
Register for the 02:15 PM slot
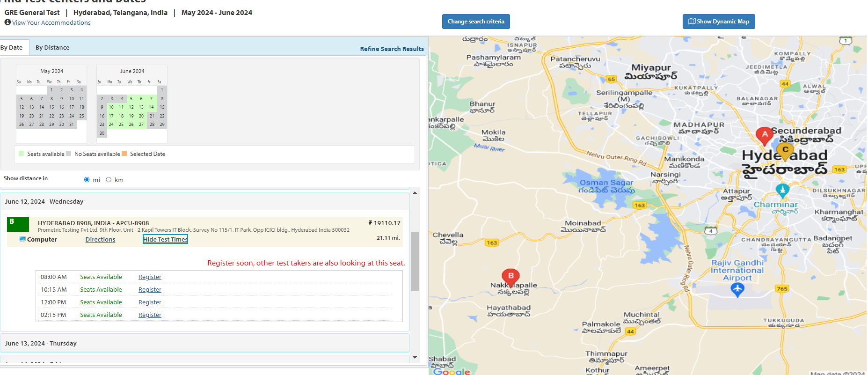coord(150,315)
